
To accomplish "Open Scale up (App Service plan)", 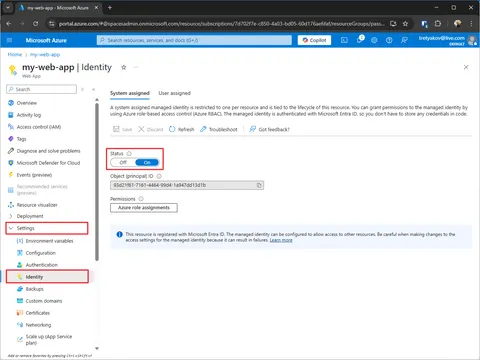I will click(49, 340).
